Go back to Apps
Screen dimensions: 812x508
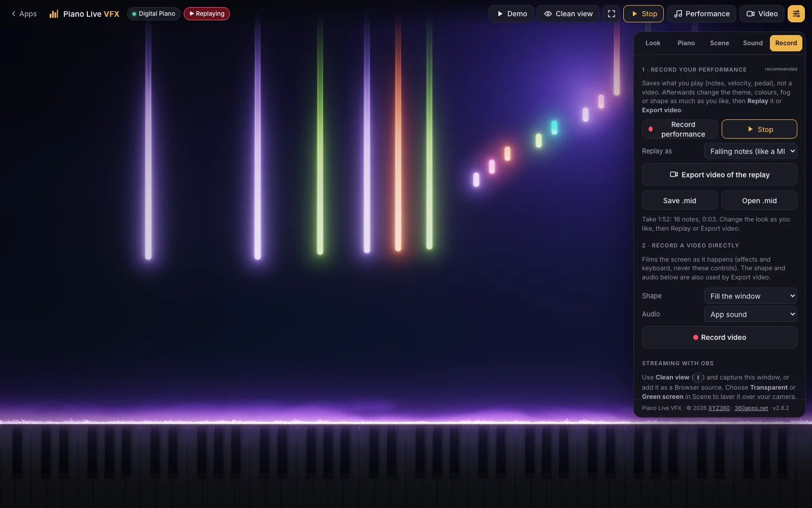(24, 14)
